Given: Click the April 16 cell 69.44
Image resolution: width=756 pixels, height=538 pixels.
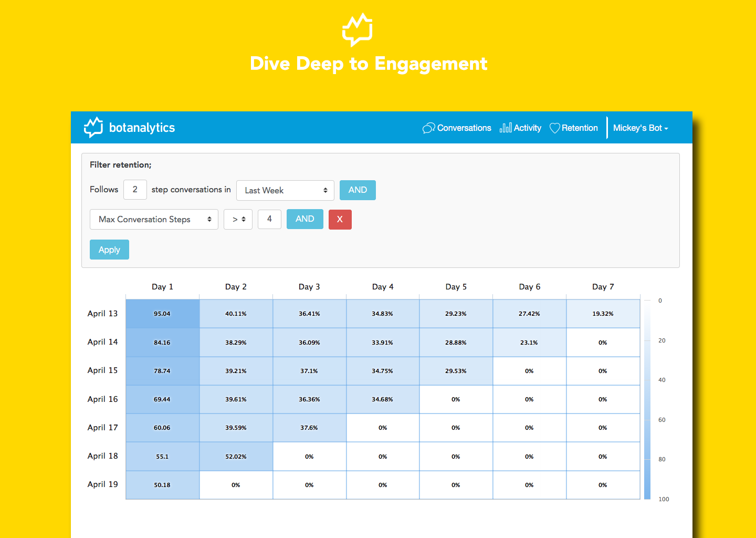Looking at the screenshot, I should (x=162, y=399).
